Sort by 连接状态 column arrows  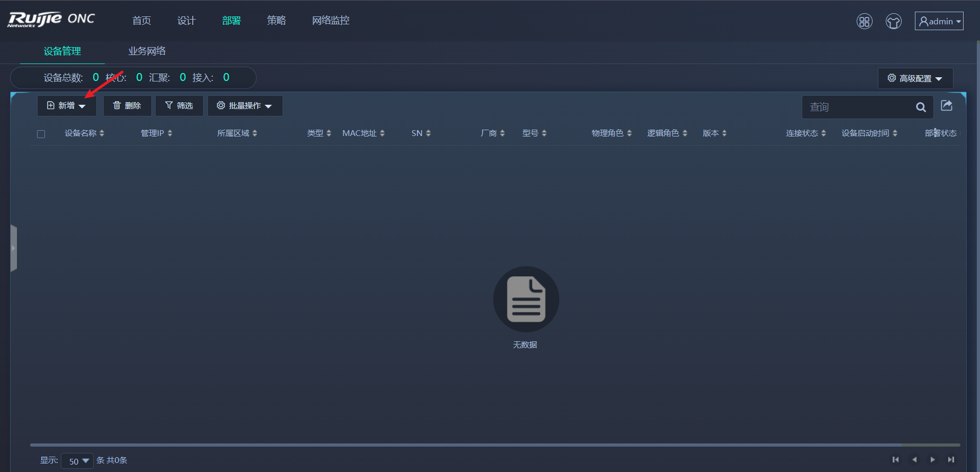click(x=823, y=133)
